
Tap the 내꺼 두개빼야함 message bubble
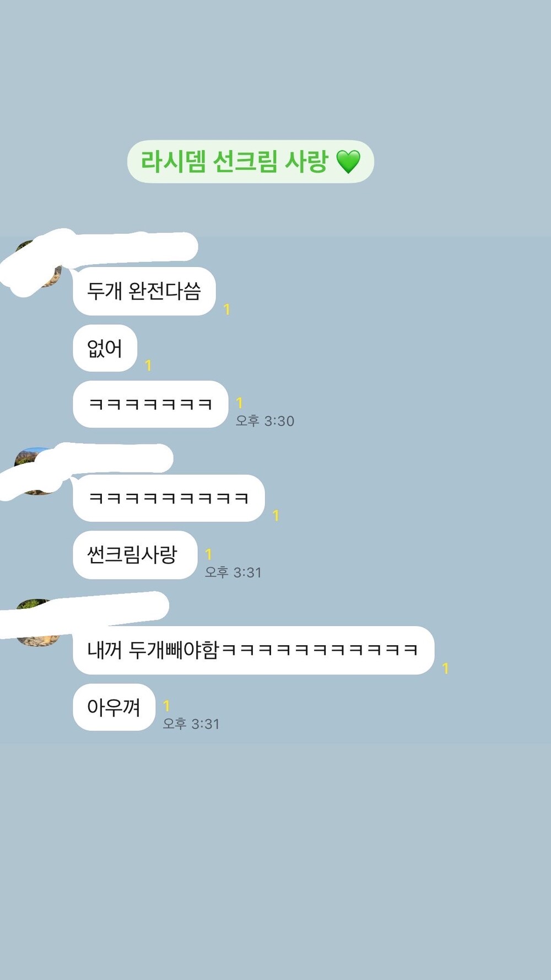tap(253, 650)
